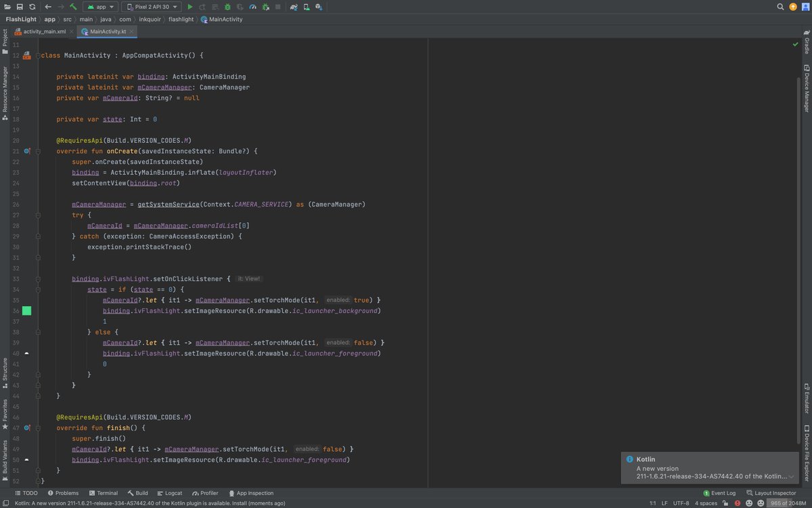Click 'inkquoir' in the navigation breadcrumb
Viewport: 812px width, 508px height.
(150, 19)
